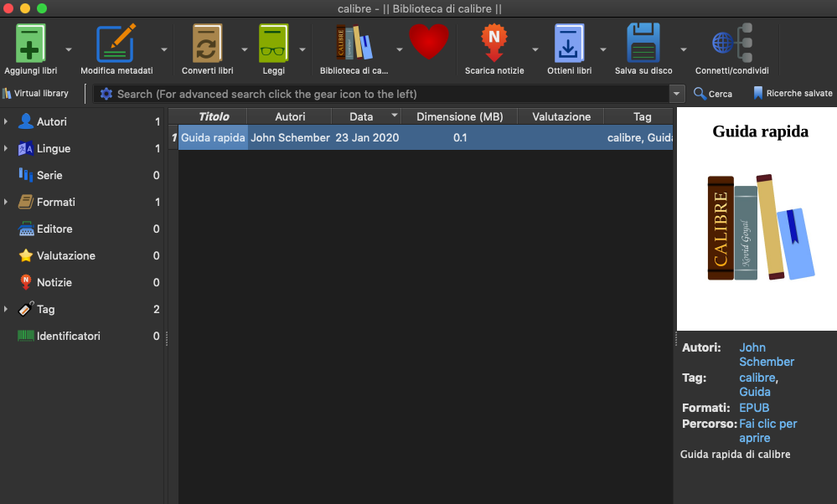Open Modifica metadati dropdown arrow
This screenshot has width=837, height=504.
click(164, 49)
